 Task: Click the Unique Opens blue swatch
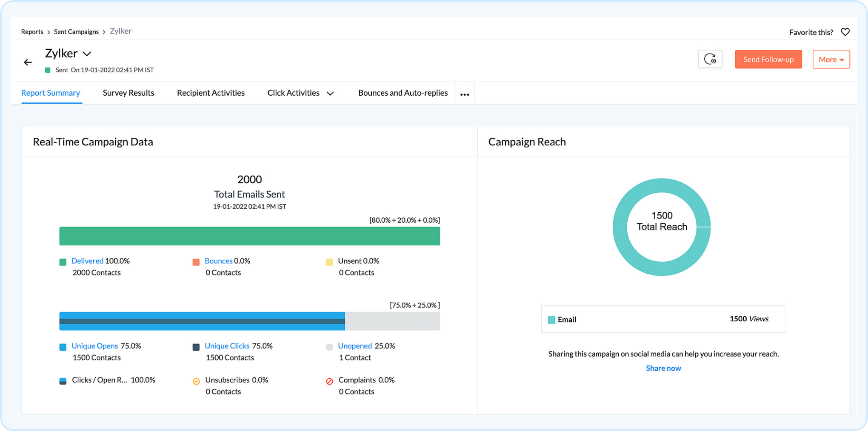click(x=63, y=347)
